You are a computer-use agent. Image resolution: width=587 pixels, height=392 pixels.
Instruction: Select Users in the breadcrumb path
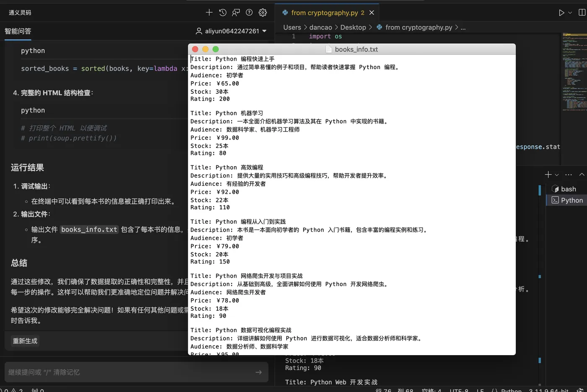292,27
